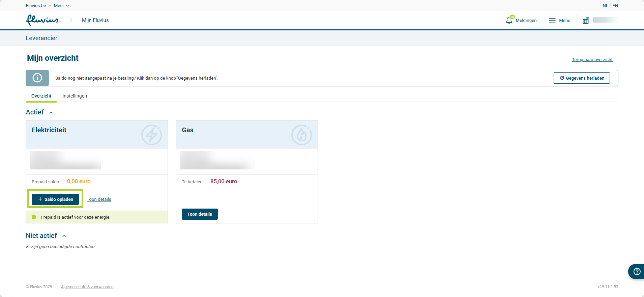
Task: Follow the Terug naar overzicht link
Action: (x=592, y=60)
